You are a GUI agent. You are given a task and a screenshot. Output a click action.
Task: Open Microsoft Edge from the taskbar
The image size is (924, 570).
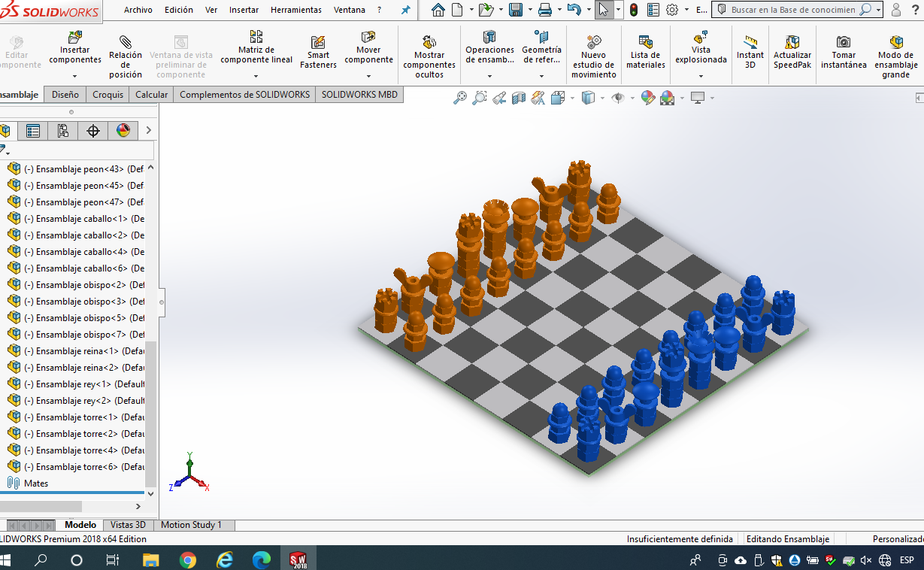click(261, 559)
